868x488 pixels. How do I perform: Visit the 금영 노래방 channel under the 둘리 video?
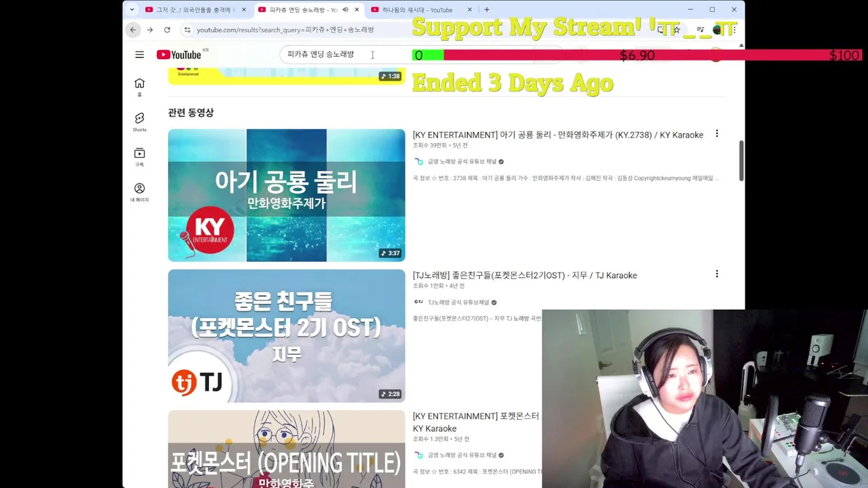[x=462, y=161]
